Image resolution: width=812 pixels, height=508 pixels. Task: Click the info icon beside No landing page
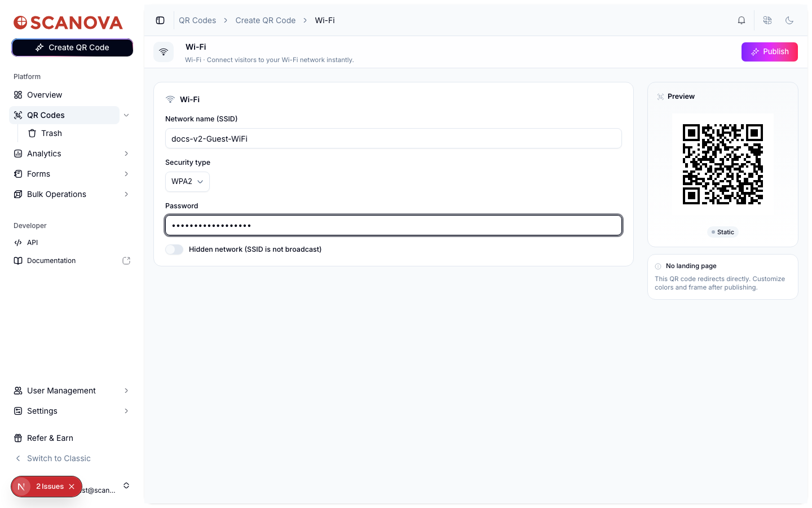658,266
